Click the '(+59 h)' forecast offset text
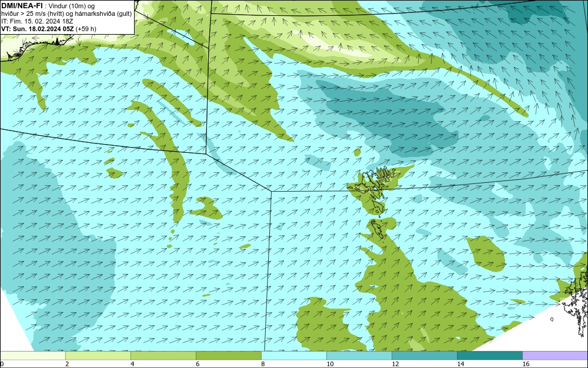 (86, 29)
